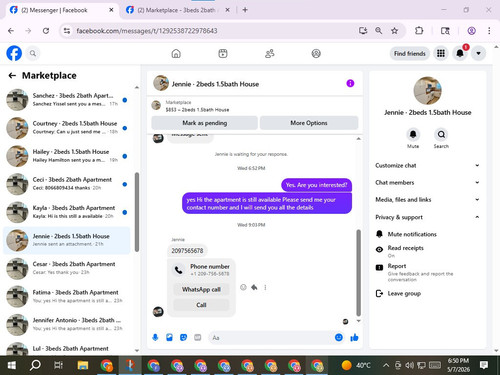The height and width of the screenshot is (375, 500).
Task: Select the Messenger | Facebook browser tab
Action: (62, 10)
